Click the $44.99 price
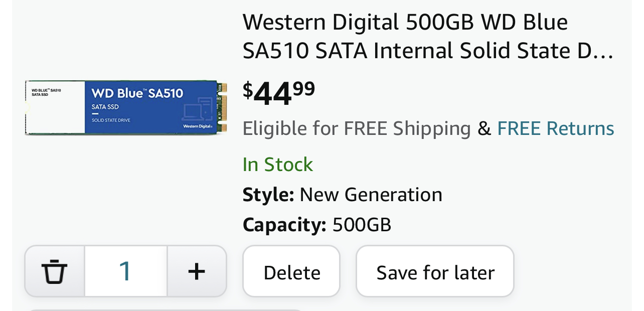644x311 pixels. (x=279, y=93)
